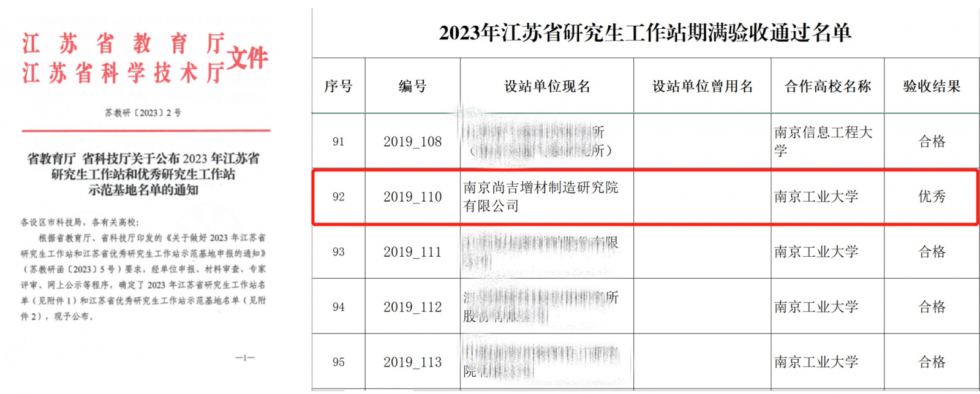The height and width of the screenshot is (394, 980).
Task: Click the 合作高校名称 column header
Action: 827,86
